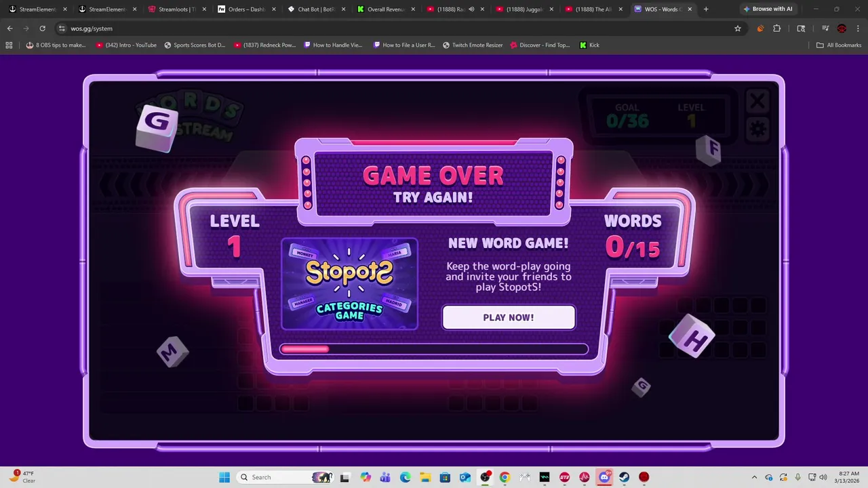Open Task View from the taskbar
The image size is (868, 488).
(x=344, y=477)
